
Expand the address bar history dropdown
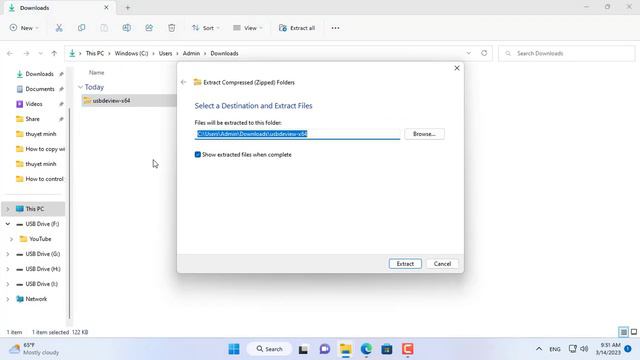[469, 53]
